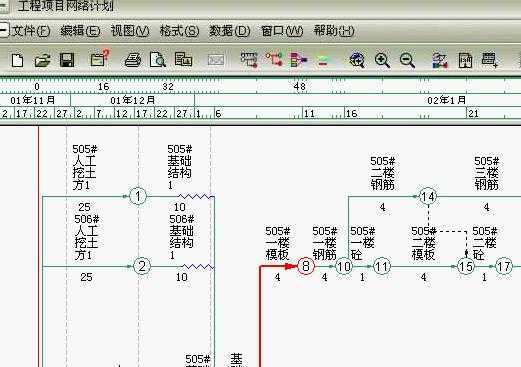Click the report page icon next to preview
The height and width of the screenshot is (367, 521).
click(183, 59)
